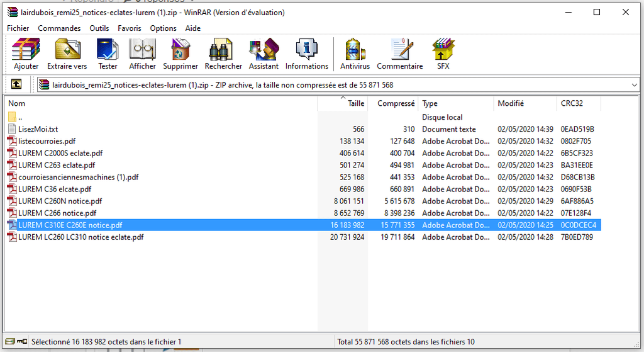Minimize the WinRAR window
The height and width of the screenshot is (352, 644).
(569, 12)
